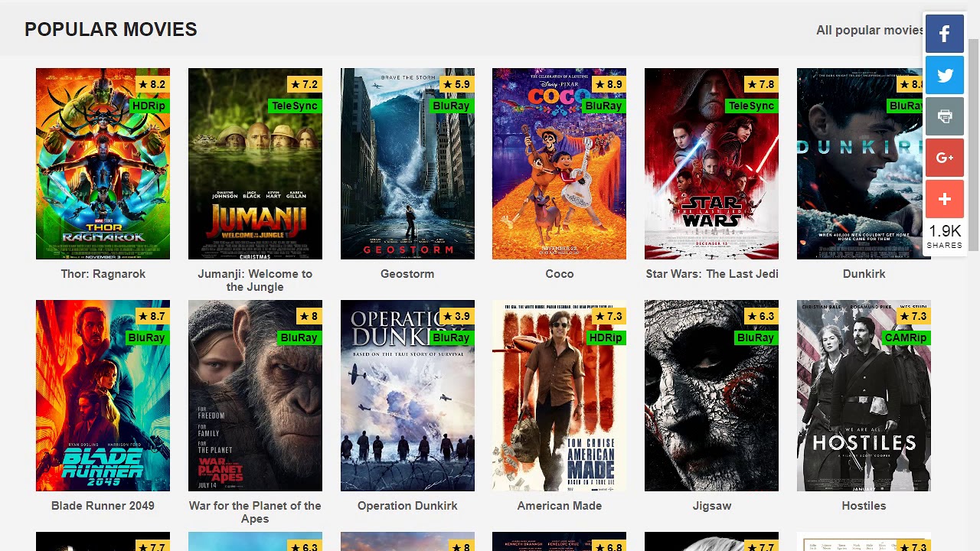
Task: Click the POPULAR MOVIES heading
Action: [x=111, y=30]
